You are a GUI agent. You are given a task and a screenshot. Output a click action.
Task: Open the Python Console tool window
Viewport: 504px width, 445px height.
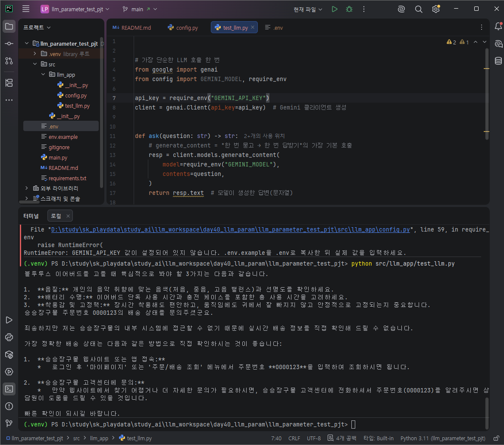pos(9,337)
